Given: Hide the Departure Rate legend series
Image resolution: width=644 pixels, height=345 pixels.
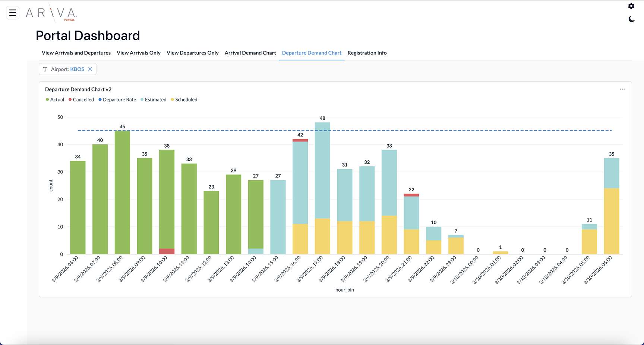Looking at the screenshot, I should 117,100.
